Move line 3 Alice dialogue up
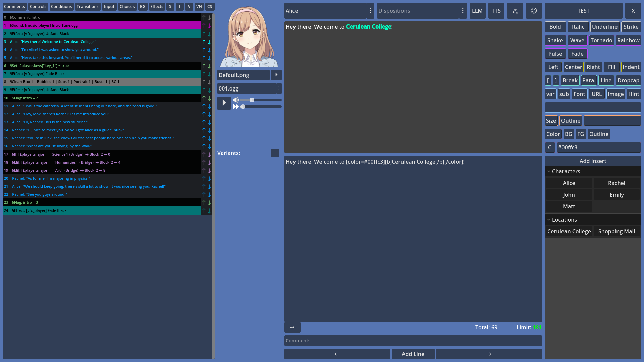644x362 pixels. (204, 42)
